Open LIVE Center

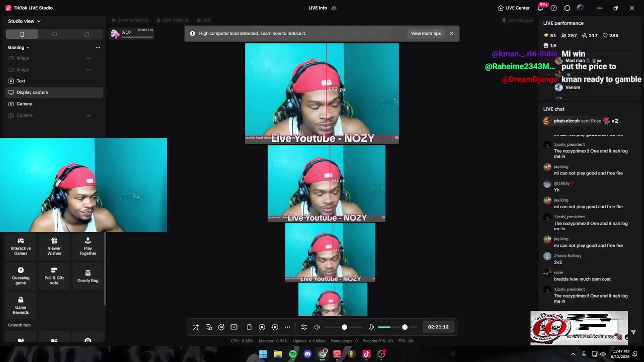click(x=514, y=8)
